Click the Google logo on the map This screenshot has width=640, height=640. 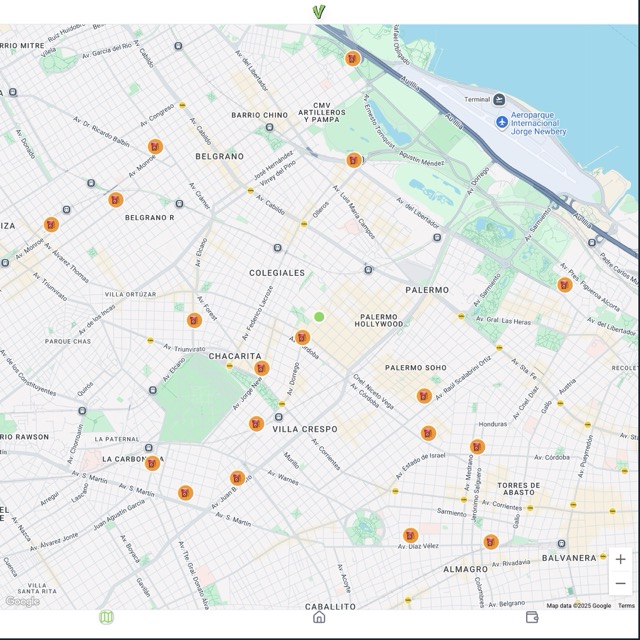(x=22, y=601)
